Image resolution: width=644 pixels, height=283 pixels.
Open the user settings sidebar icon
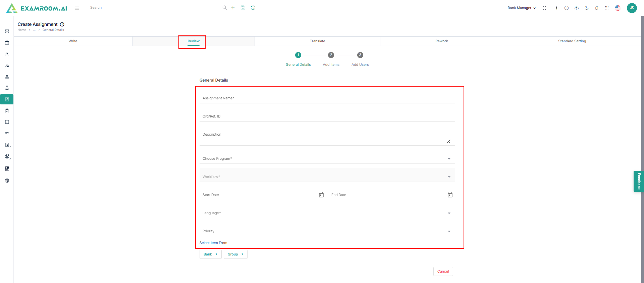pos(7,65)
